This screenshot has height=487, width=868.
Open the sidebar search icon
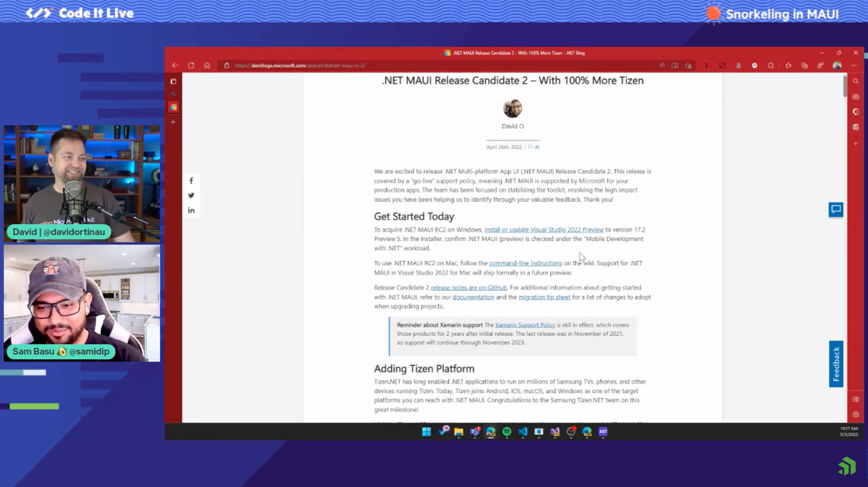[856, 81]
